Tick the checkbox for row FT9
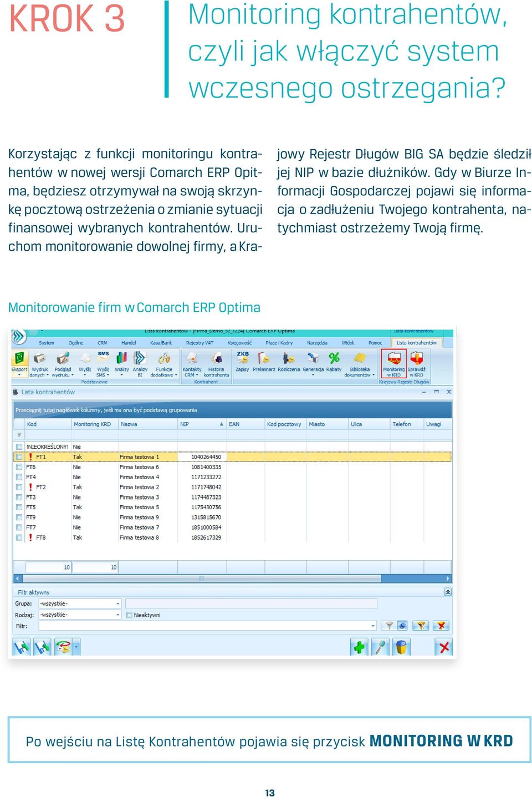 click(x=19, y=517)
